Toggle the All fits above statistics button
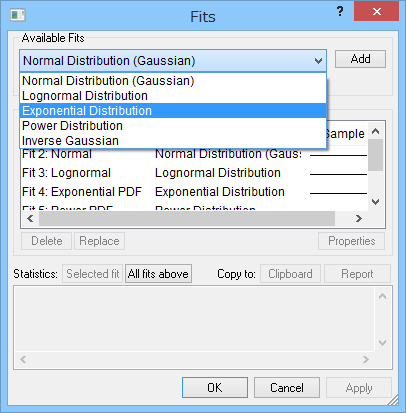The height and width of the screenshot is (413, 406). (x=158, y=274)
